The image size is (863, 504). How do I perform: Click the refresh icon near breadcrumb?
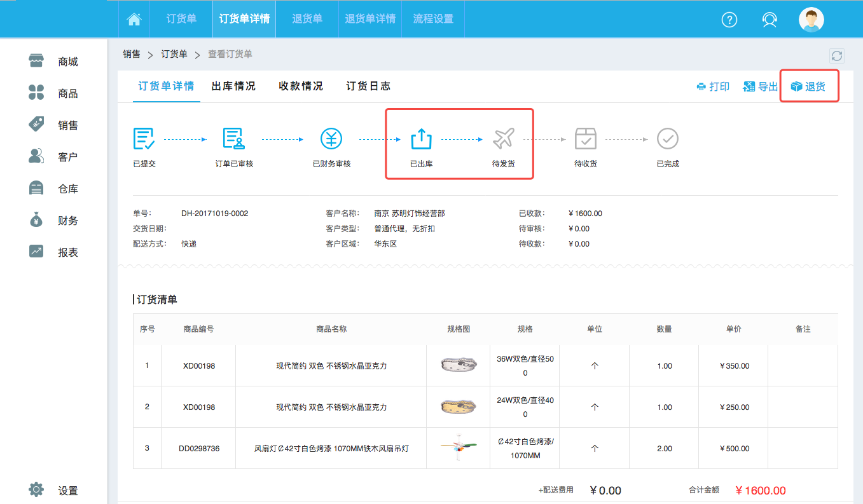pyautogui.click(x=837, y=56)
